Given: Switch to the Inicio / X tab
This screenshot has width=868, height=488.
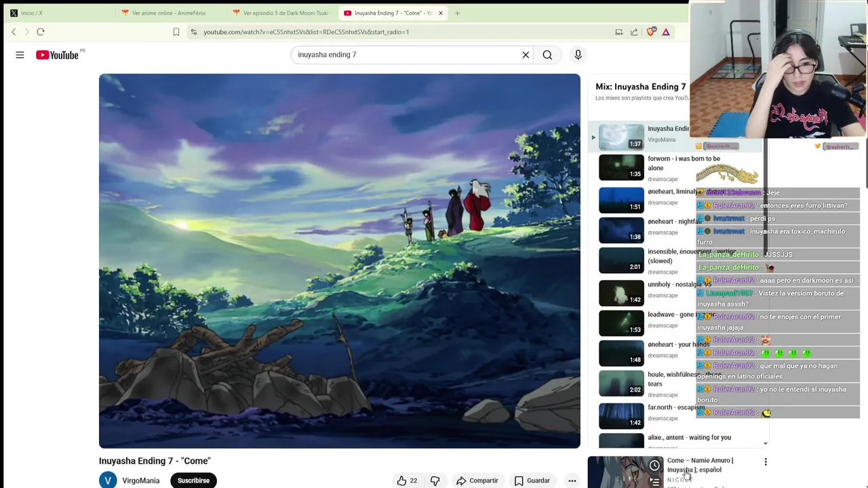Looking at the screenshot, I should [x=57, y=13].
